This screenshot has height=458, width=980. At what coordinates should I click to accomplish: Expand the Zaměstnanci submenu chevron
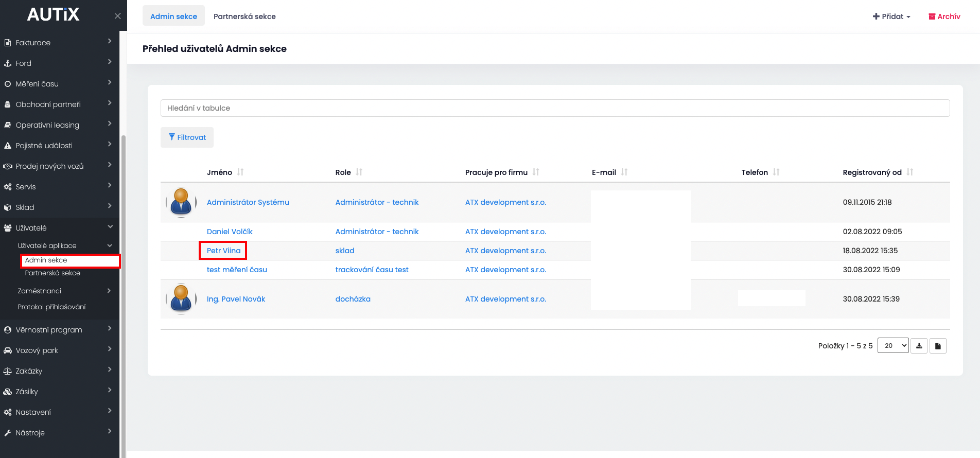[109, 291]
